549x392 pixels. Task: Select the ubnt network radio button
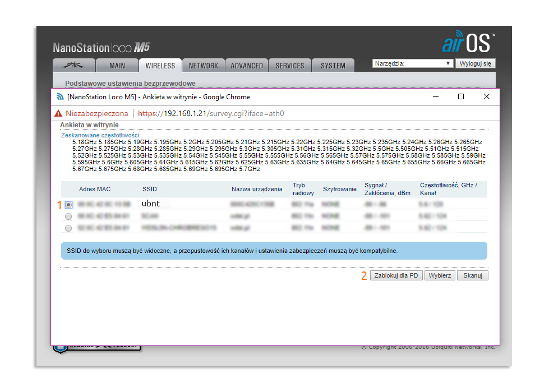[68, 204]
